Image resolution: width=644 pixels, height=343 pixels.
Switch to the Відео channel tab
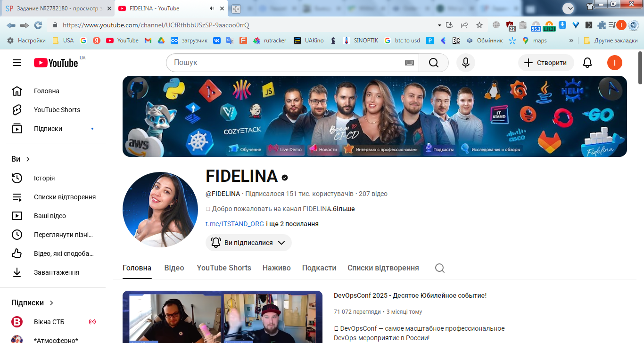174,268
